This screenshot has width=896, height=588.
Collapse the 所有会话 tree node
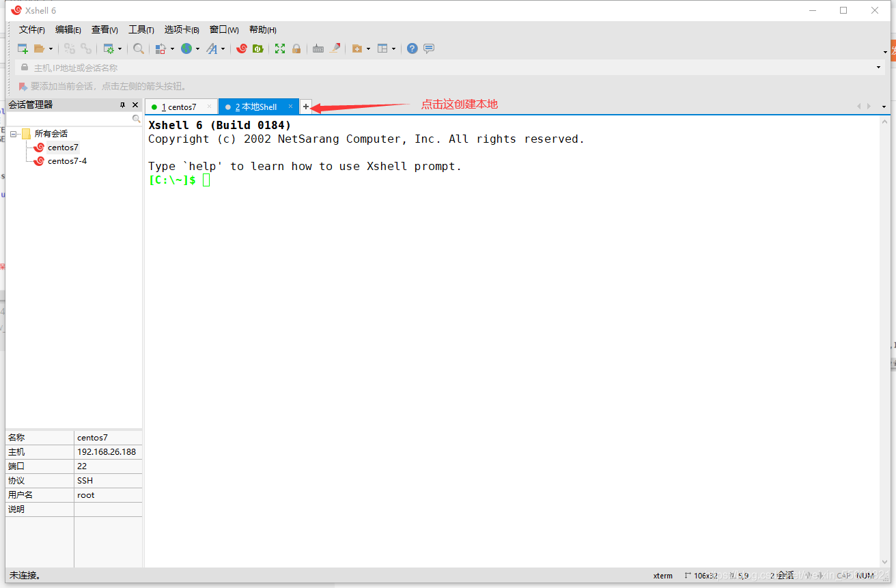click(x=14, y=134)
